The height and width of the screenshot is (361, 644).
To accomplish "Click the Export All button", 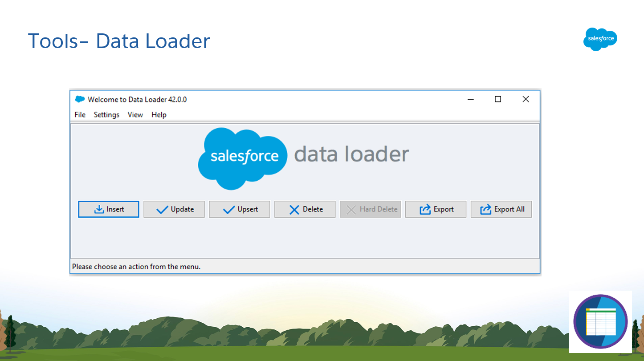I will 501,209.
